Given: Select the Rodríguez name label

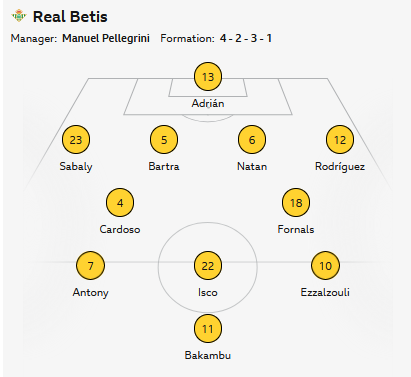Looking at the screenshot, I should [340, 166].
